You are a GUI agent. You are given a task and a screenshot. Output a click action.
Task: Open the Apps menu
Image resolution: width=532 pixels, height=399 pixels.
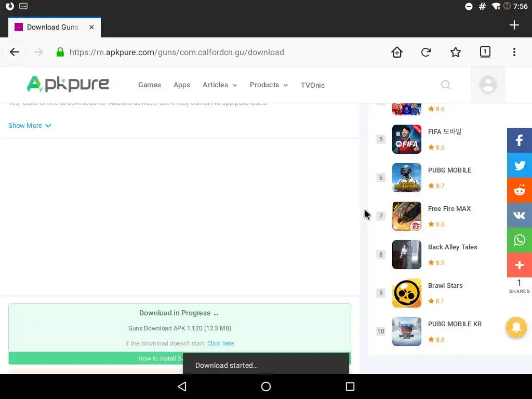[x=181, y=85]
